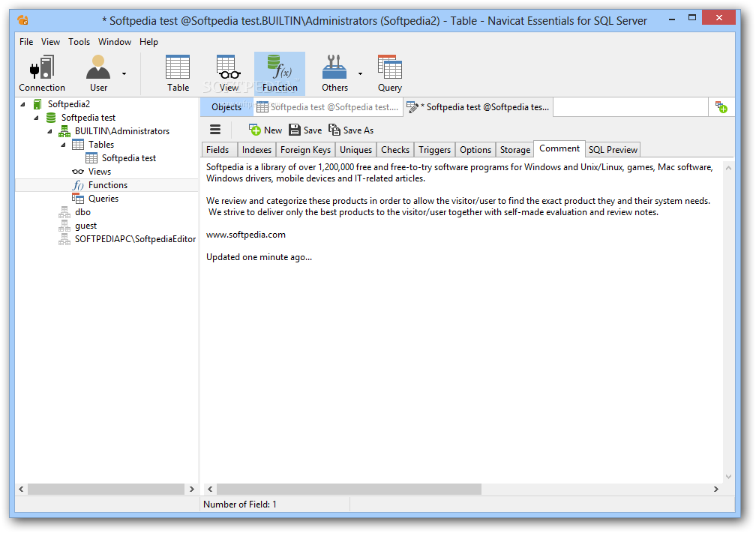The image size is (756, 533).
Task: Switch to the Options tab
Action: [475, 150]
